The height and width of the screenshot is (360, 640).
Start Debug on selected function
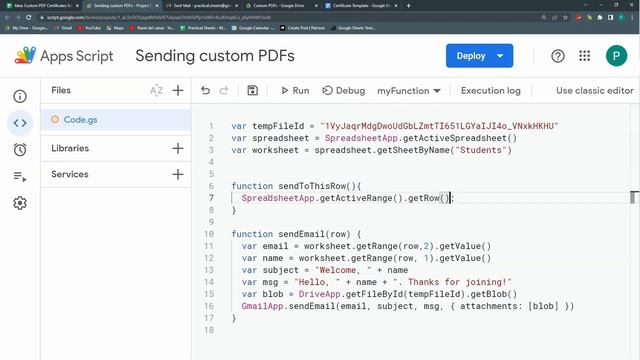coord(343,90)
